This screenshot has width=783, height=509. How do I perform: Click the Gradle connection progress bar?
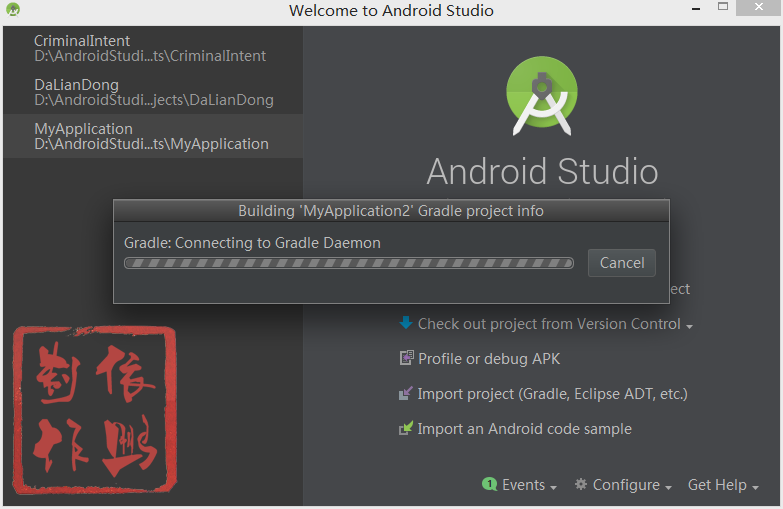(349, 263)
